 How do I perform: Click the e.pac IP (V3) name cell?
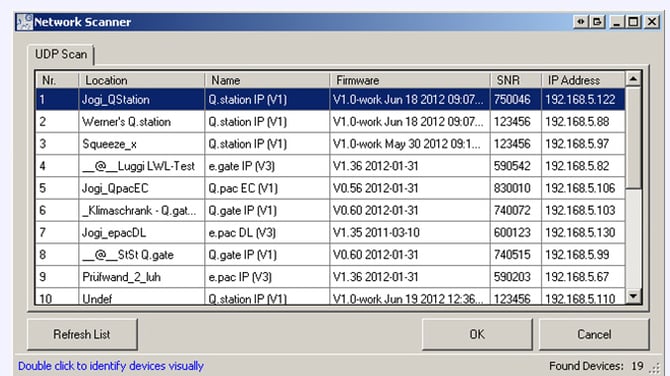[x=267, y=277]
